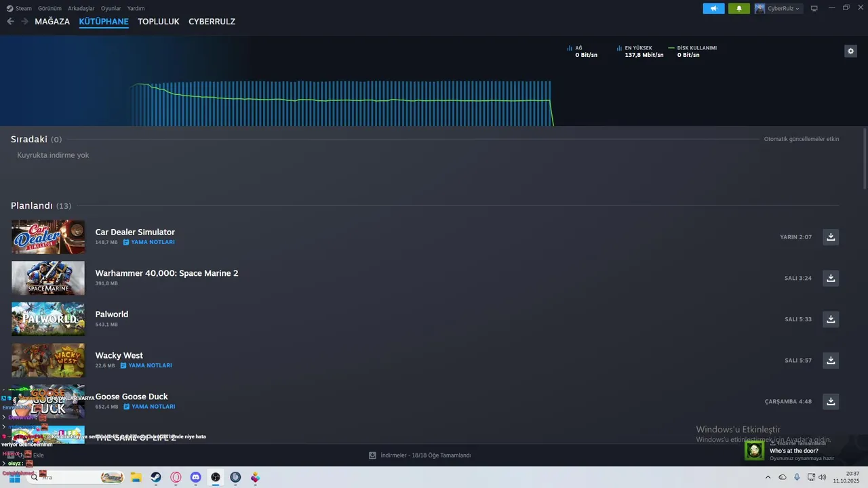Open File Explorer from the taskbar
The width and height of the screenshot is (868, 488).
tap(136, 477)
